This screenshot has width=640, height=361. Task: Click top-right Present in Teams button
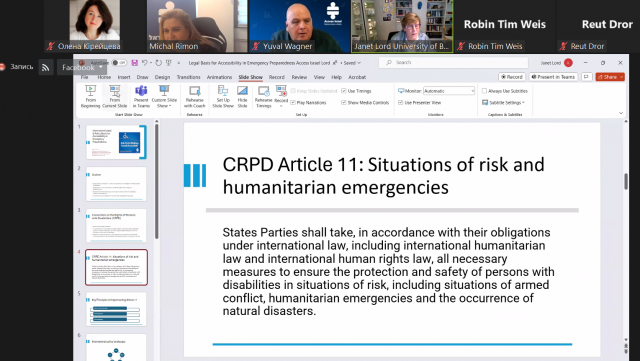click(x=553, y=77)
